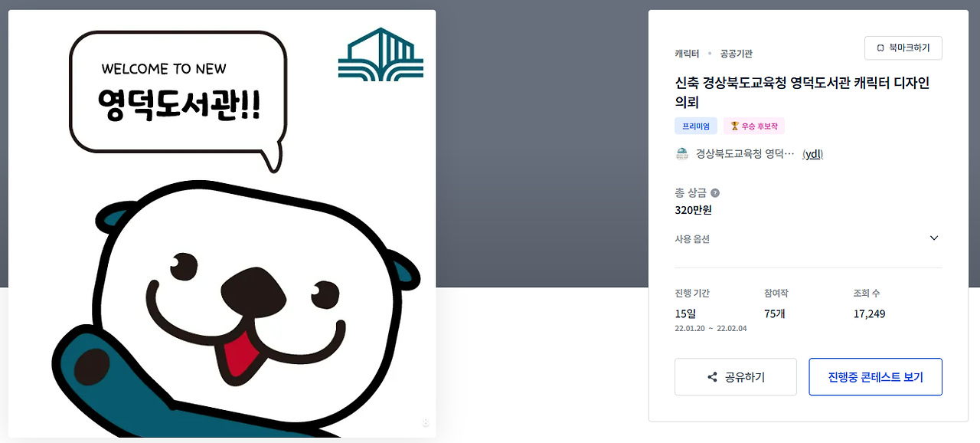The width and height of the screenshot is (980, 443).
Task: Expand the 사용 옵션 chevron
Action: tap(934, 238)
